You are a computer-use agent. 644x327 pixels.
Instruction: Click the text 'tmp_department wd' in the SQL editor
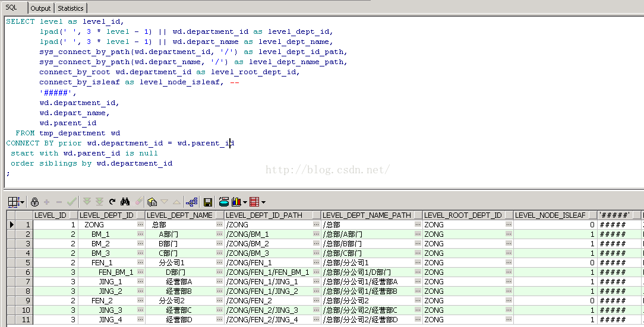coord(80,133)
